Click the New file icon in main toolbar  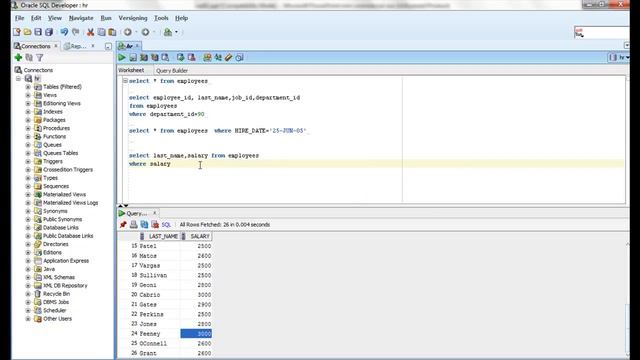click(17, 32)
